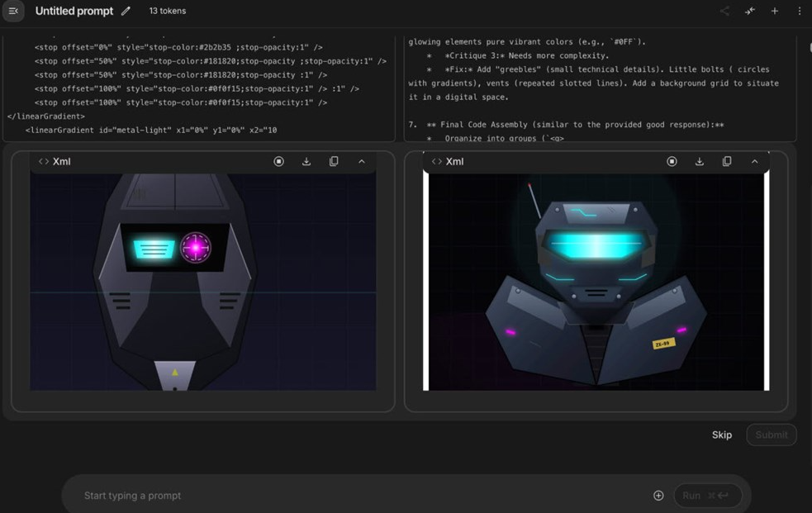Click the Run button

[x=707, y=496]
